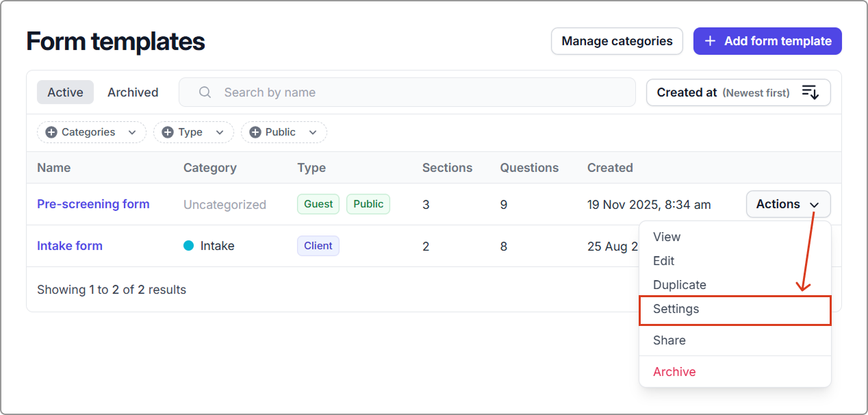Expand the Categories filter chevron
This screenshot has width=868, height=415.
point(131,132)
